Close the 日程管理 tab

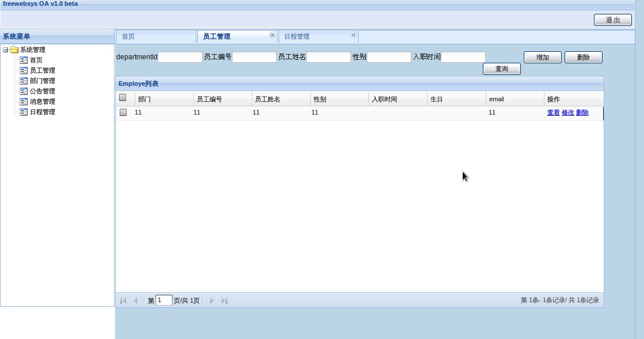(353, 35)
